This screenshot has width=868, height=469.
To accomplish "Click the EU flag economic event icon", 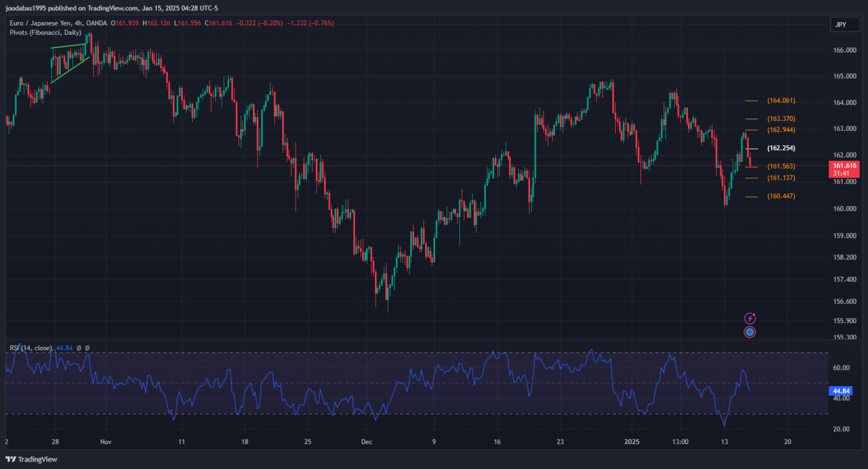I will click(x=750, y=332).
